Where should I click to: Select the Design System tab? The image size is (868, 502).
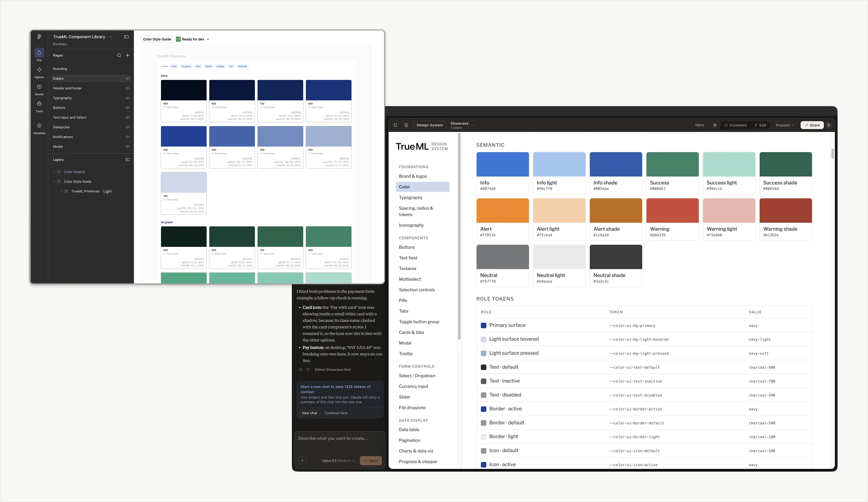point(430,125)
